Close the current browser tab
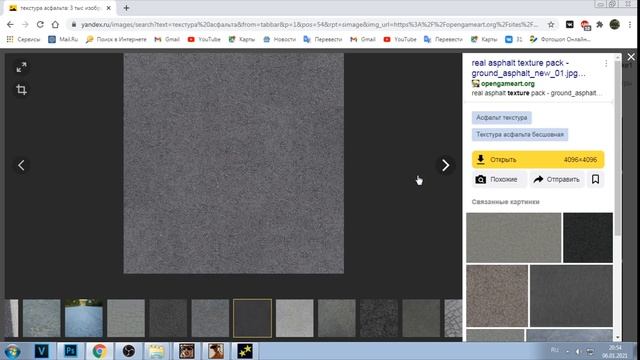 109,8
